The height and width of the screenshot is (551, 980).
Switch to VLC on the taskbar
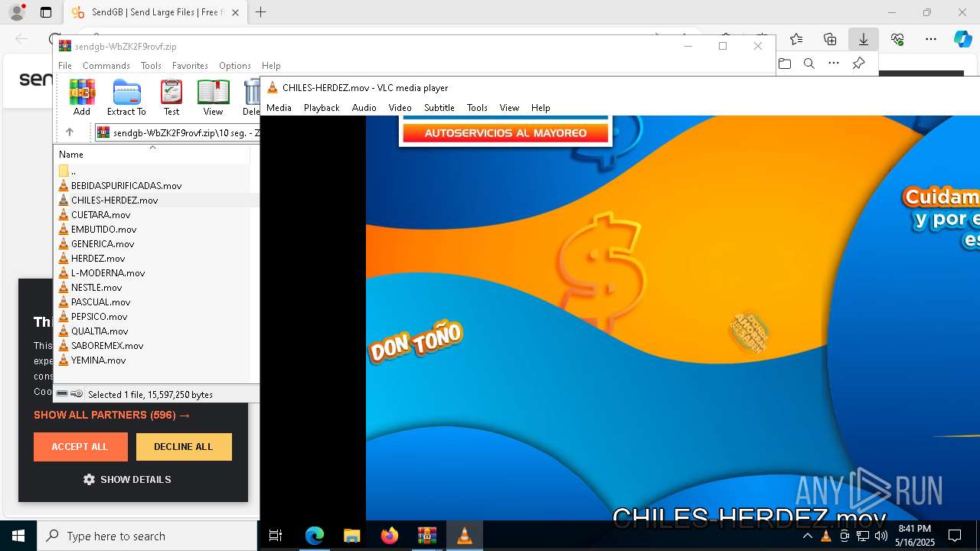464,536
